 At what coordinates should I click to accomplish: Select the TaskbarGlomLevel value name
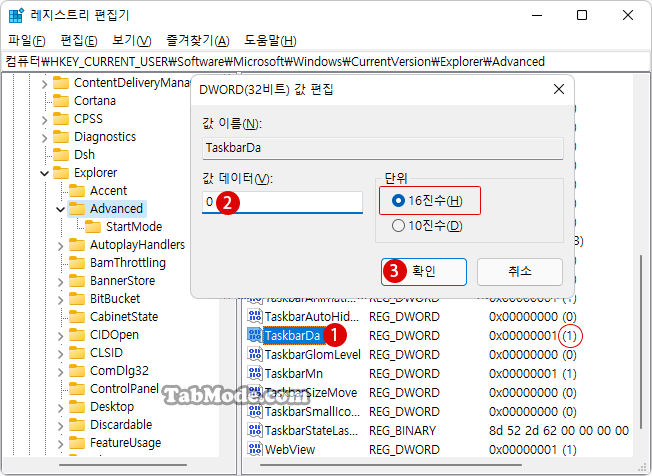pos(313,355)
